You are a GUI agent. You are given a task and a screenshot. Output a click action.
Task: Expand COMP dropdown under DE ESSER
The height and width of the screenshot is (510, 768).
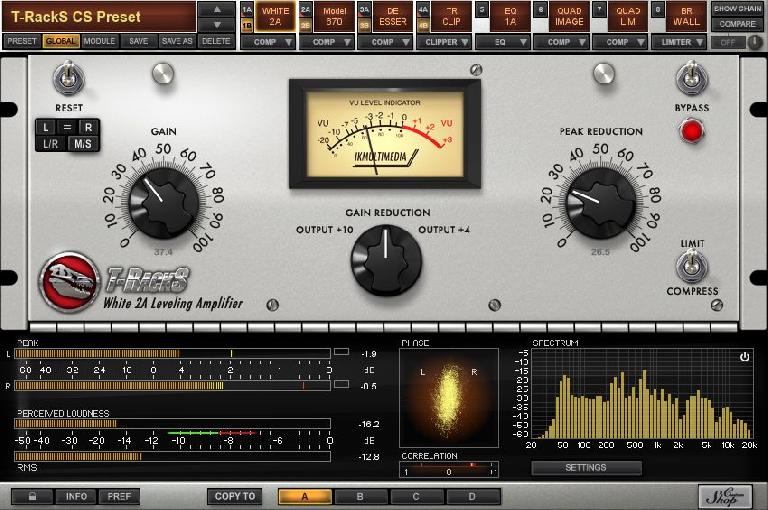pos(385,42)
